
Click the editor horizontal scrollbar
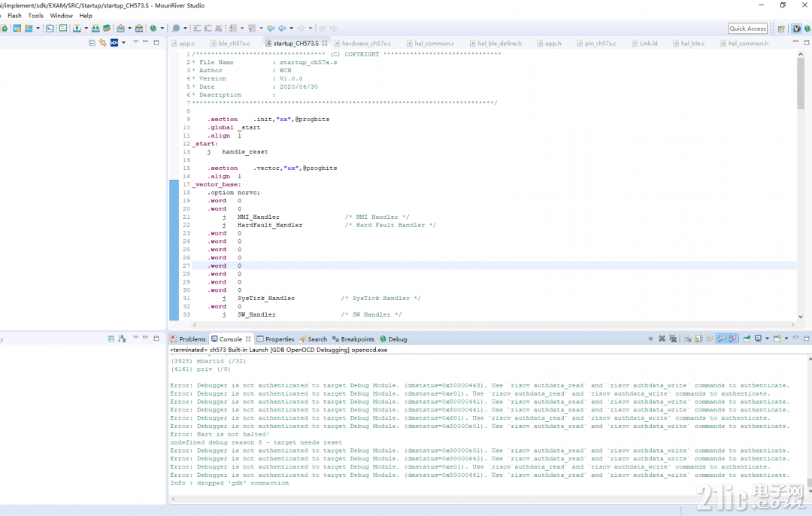tap(493, 325)
